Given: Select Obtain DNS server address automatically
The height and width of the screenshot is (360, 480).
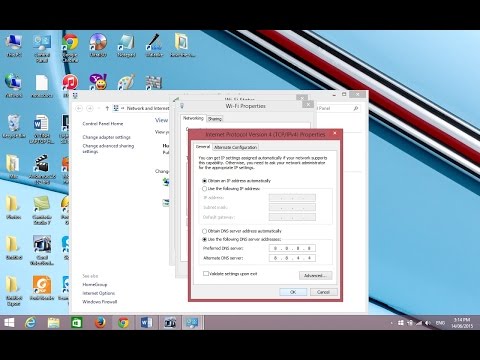Looking at the screenshot, I should tap(204, 231).
